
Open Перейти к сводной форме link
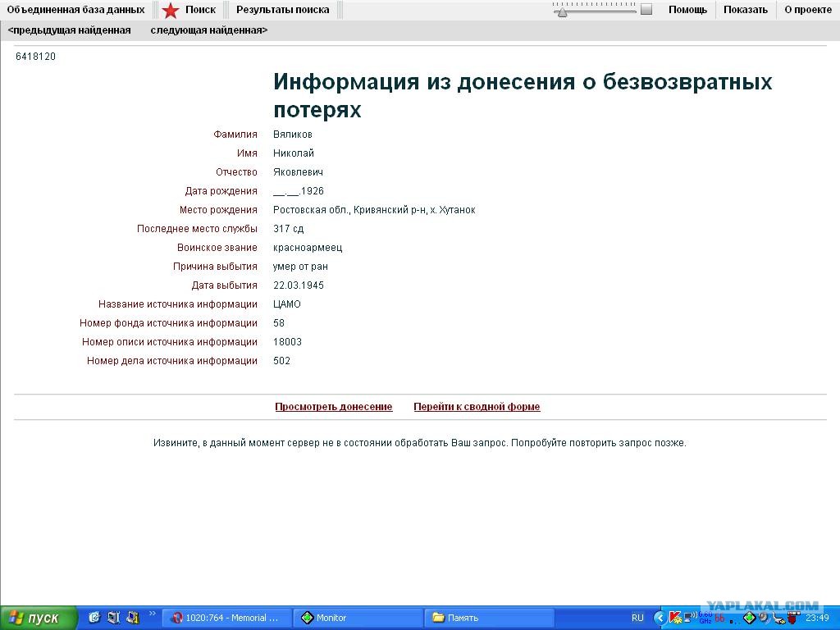point(477,407)
